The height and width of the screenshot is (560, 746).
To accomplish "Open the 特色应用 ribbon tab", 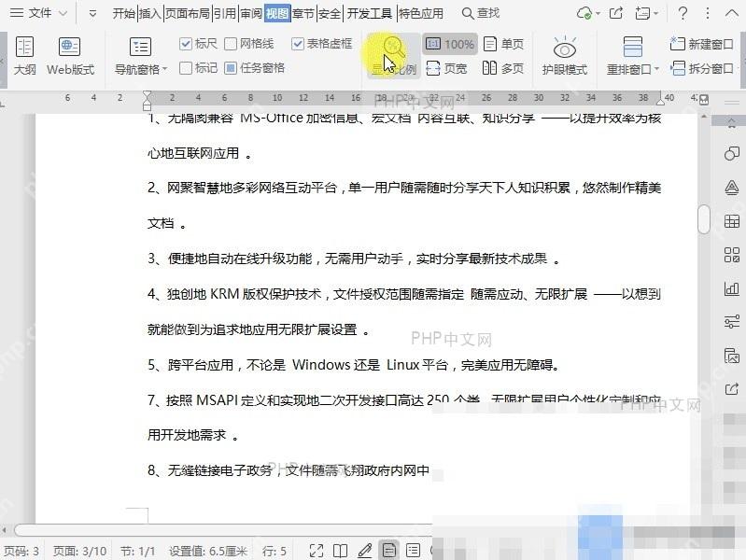I will point(420,14).
